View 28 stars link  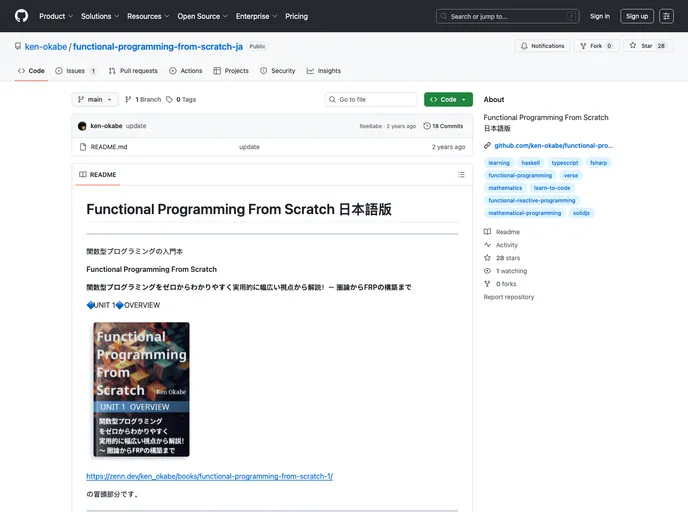click(502, 258)
